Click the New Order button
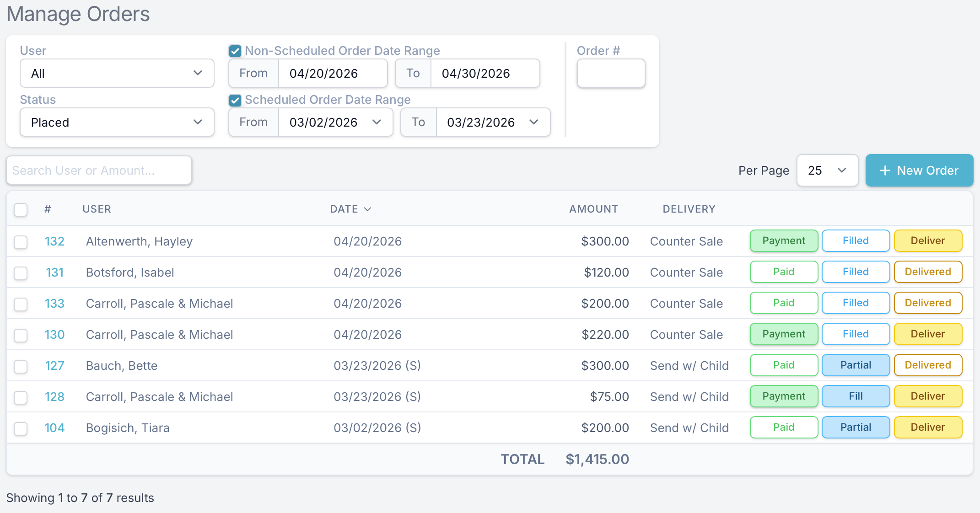Screen dimensions: 980x513 pyautogui.click(x=919, y=171)
